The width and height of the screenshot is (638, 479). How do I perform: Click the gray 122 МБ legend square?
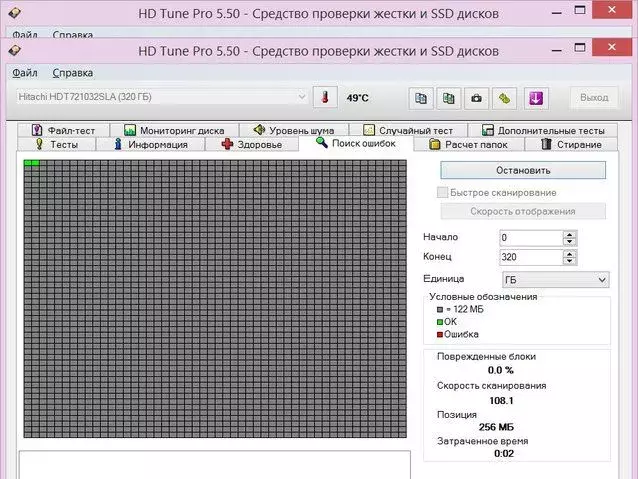[440, 309]
